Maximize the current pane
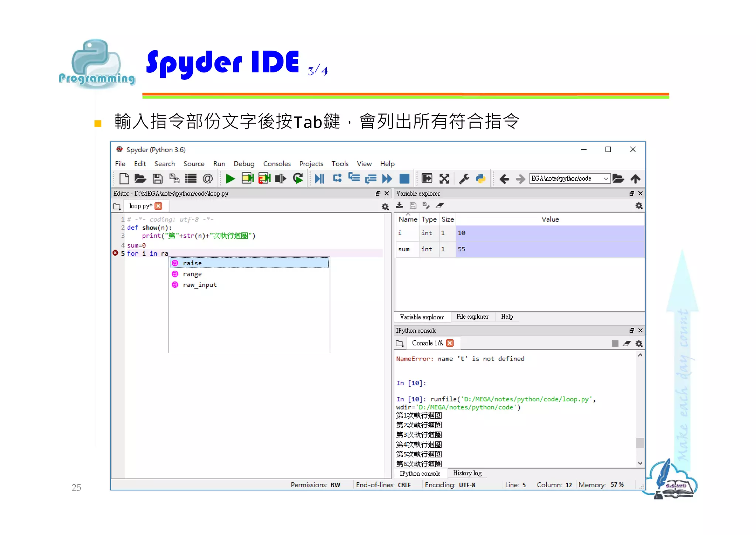The height and width of the screenshot is (535, 756). pyautogui.click(x=427, y=179)
